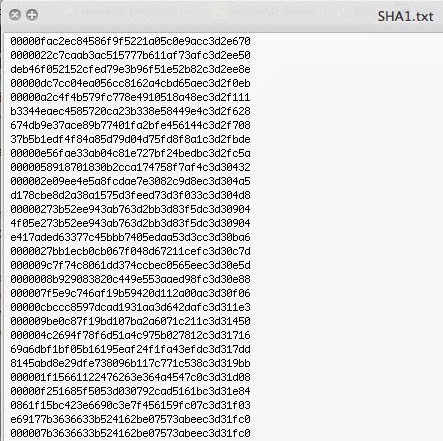Image resolution: width=443 pixels, height=441 pixels.
Task: Click line ending with c3d2f0eb
Action: pyautogui.click(x=130, y=83)
